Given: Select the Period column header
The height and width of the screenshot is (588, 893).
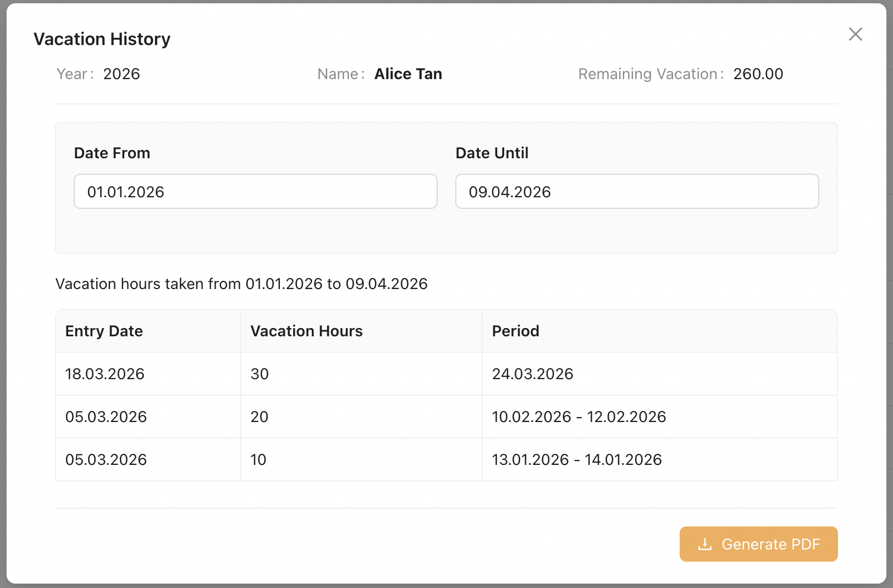Looking at the screenshot, I should 515,331.
